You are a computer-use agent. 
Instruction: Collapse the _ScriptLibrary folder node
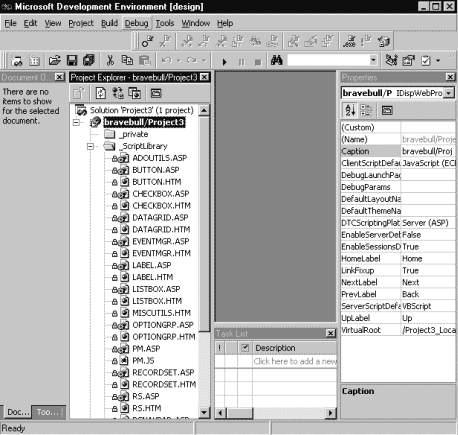coord(90,146)
